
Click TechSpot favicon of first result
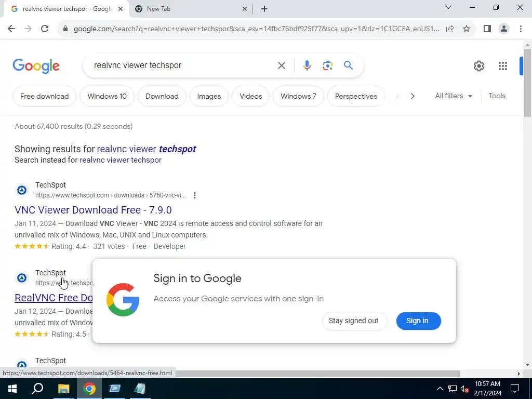[22, 190]
